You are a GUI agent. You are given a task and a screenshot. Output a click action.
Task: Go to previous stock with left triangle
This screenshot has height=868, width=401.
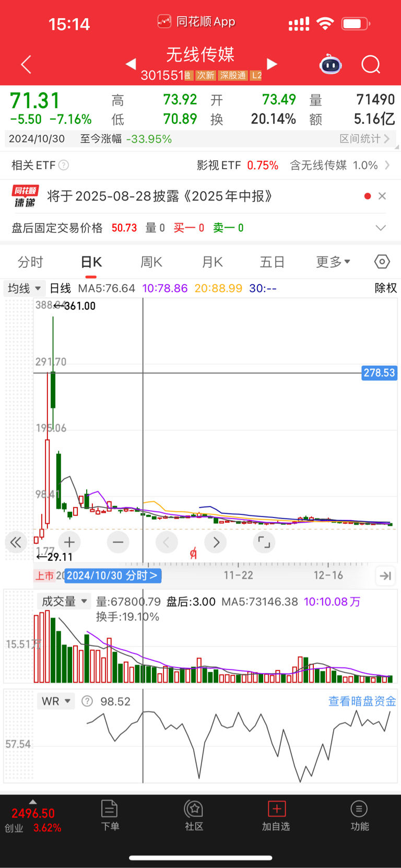tap(131, 64)
